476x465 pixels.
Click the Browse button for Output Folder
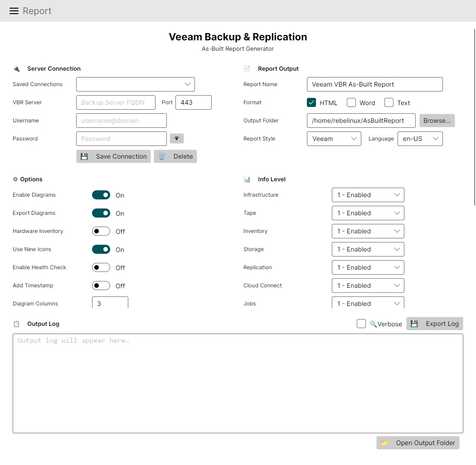(x=437, y=121)
